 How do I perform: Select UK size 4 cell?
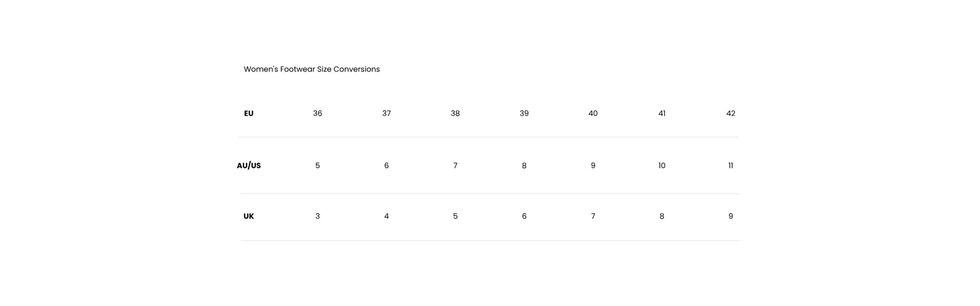386,216
